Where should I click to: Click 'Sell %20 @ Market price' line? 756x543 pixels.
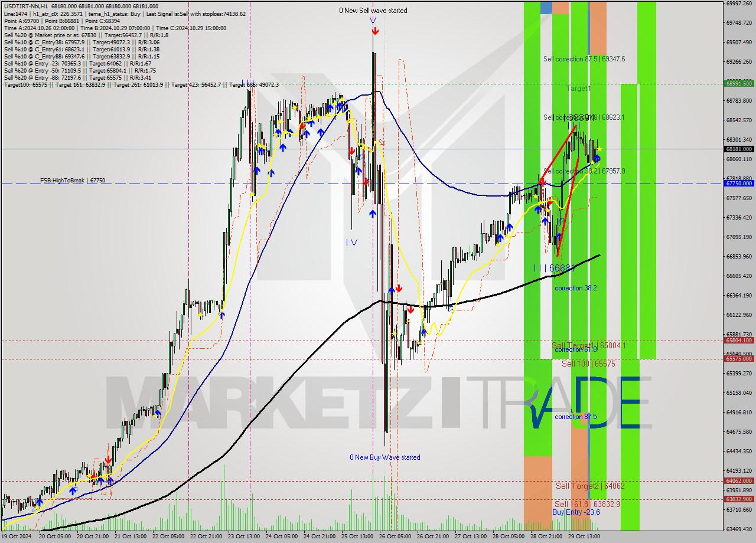point(86,35)
